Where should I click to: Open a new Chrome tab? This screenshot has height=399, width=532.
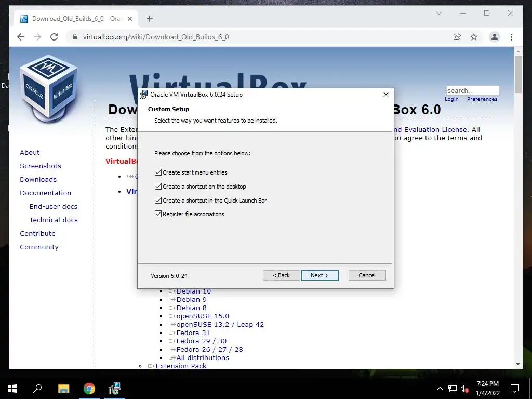[x=150, y=19]
